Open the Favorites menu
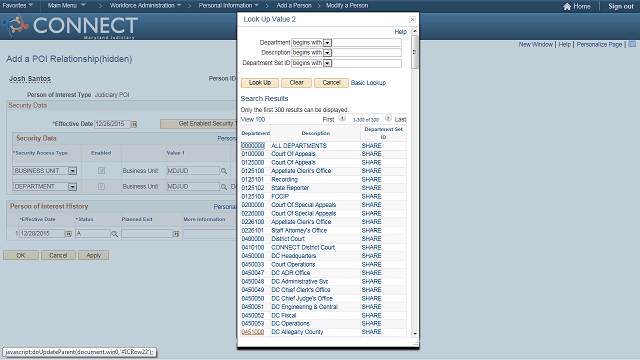The height and width of the screenshot is (360, 640). [x=18, y=5]
